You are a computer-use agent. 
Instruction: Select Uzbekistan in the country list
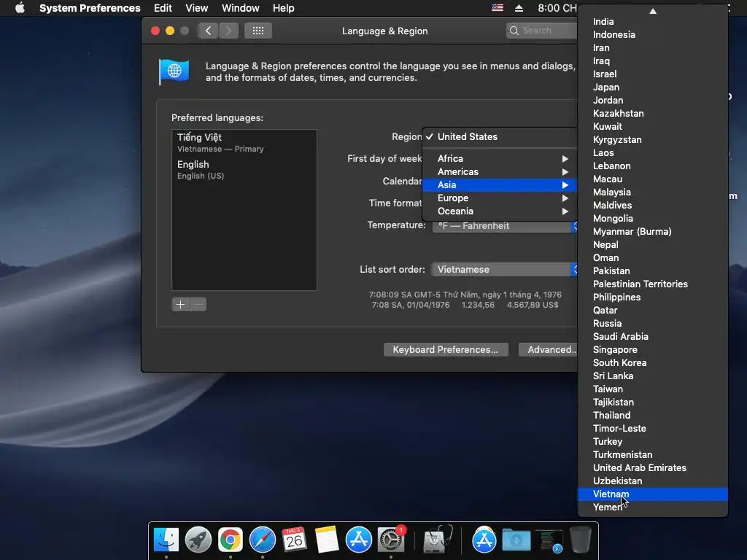[x=653, y=481]
